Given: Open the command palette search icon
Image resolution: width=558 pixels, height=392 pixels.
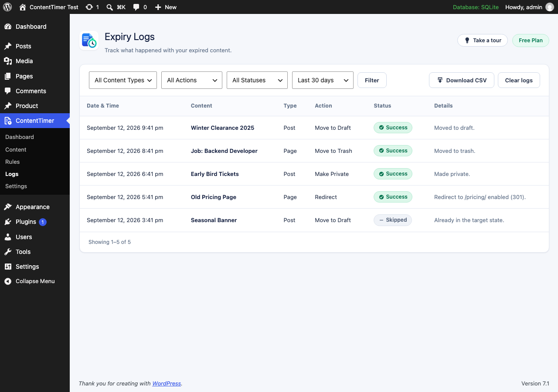Looking at the screenshot, I should pyautogui.click(x=110, y=7).
